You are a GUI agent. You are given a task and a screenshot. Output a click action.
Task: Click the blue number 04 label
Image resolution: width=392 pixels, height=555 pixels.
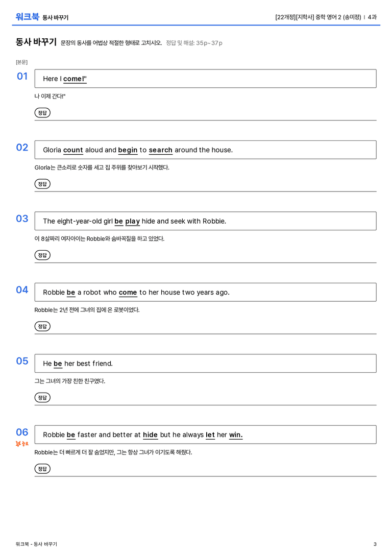tap(22, 290)
